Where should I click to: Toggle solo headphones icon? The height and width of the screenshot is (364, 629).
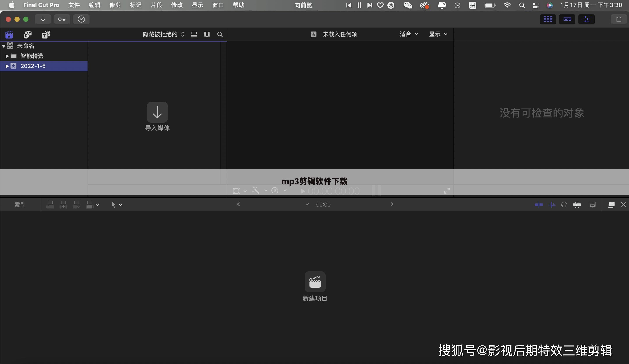pyautogui.click(x=564, y=205)
